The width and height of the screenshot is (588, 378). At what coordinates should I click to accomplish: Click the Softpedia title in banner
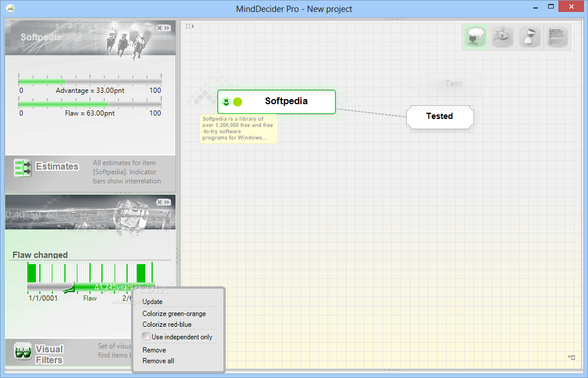[41, 37]
